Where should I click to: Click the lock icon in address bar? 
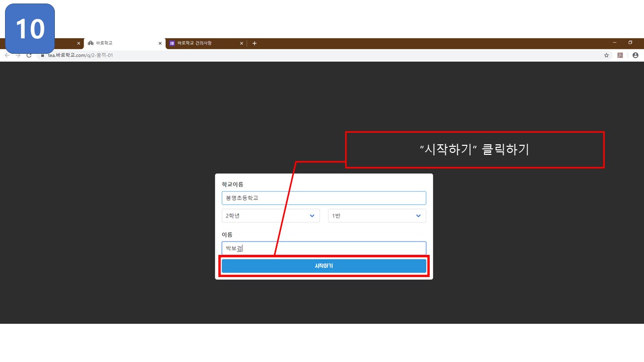click(43, 56)
